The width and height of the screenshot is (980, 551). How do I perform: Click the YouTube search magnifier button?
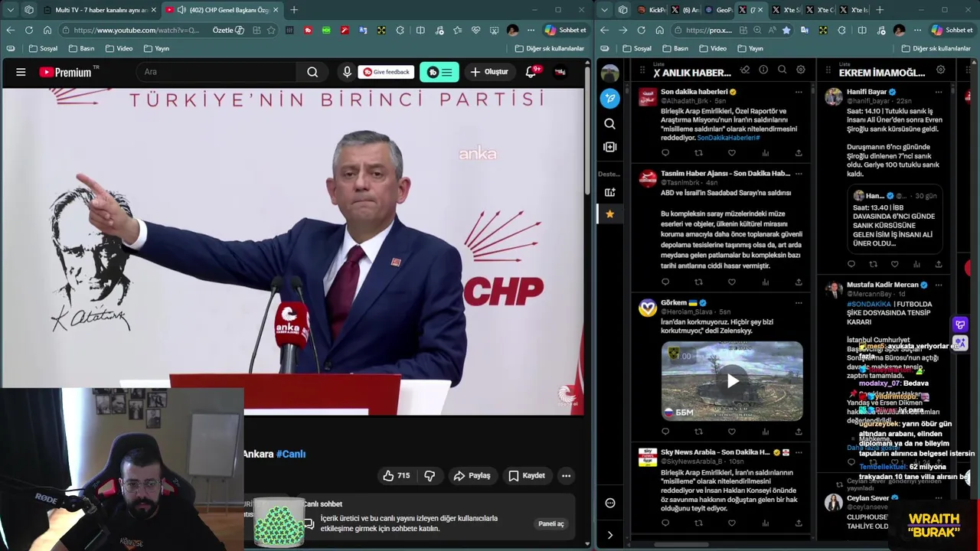pos(312,72)
